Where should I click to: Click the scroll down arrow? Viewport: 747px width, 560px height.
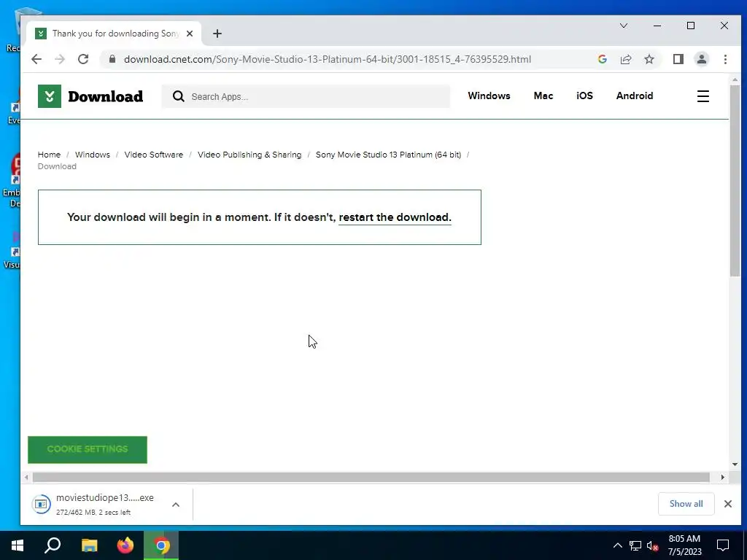point(735,464)
